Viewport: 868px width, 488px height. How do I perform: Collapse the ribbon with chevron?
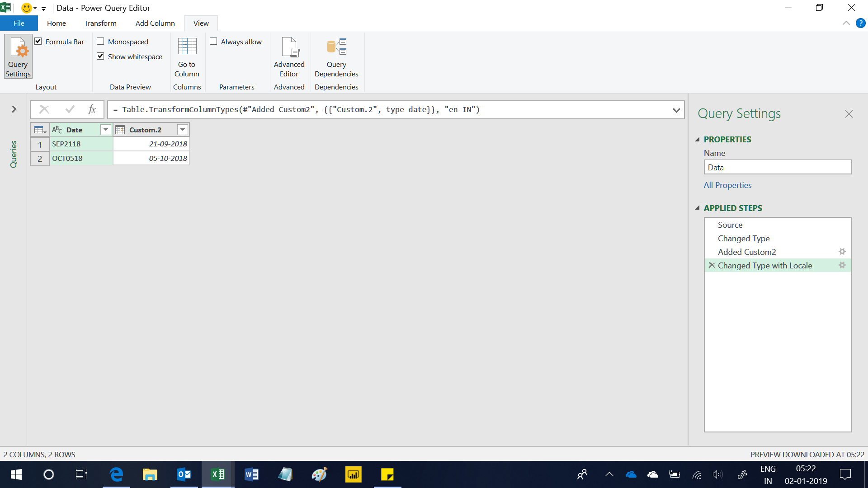coord(846,23)
